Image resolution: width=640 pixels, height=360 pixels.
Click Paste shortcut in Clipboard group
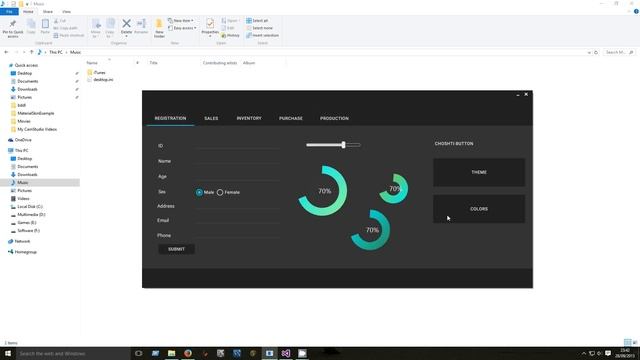[69, 36]
